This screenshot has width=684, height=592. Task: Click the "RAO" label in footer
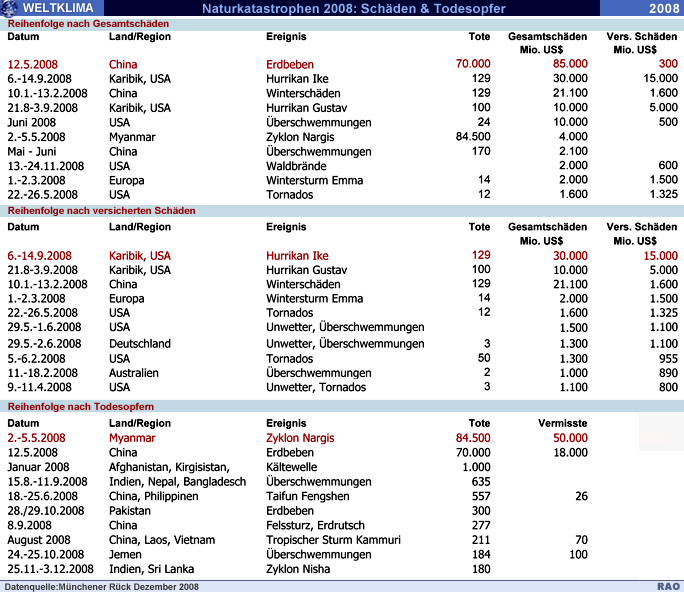pyautogui.click(x=668, y=587)
